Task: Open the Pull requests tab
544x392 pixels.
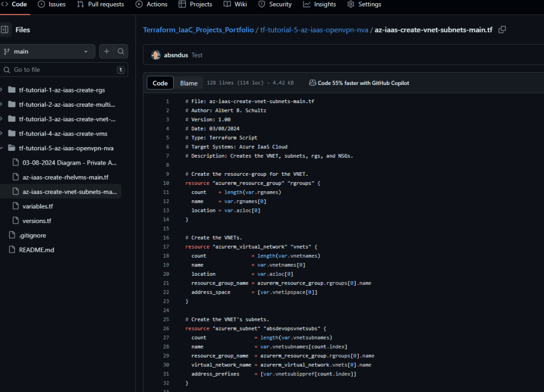Action: pos(100,4)
